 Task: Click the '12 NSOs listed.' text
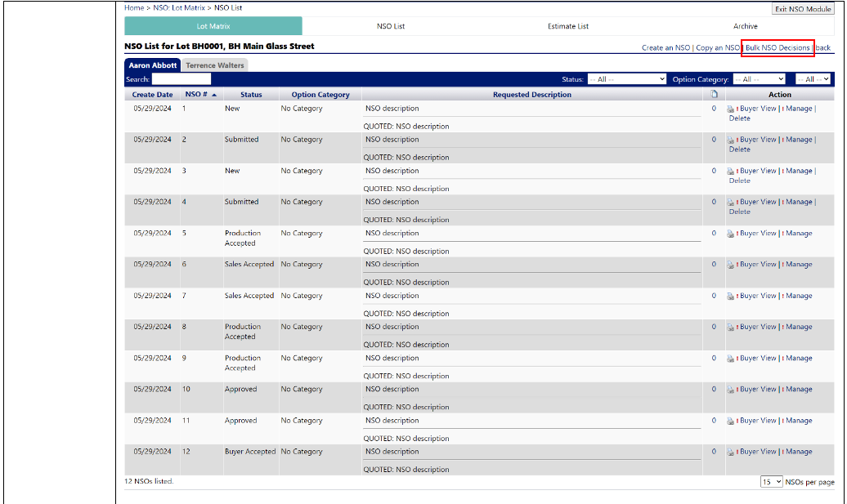149,481
